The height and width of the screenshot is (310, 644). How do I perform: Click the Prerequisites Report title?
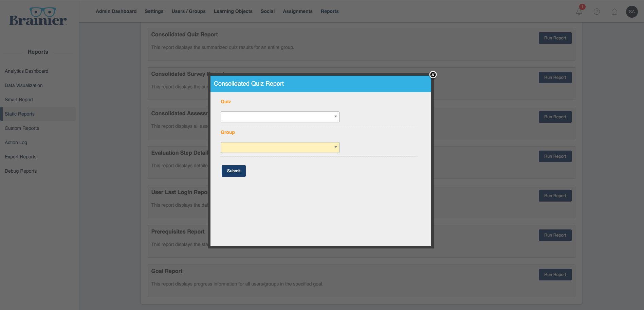coord(178,231)
